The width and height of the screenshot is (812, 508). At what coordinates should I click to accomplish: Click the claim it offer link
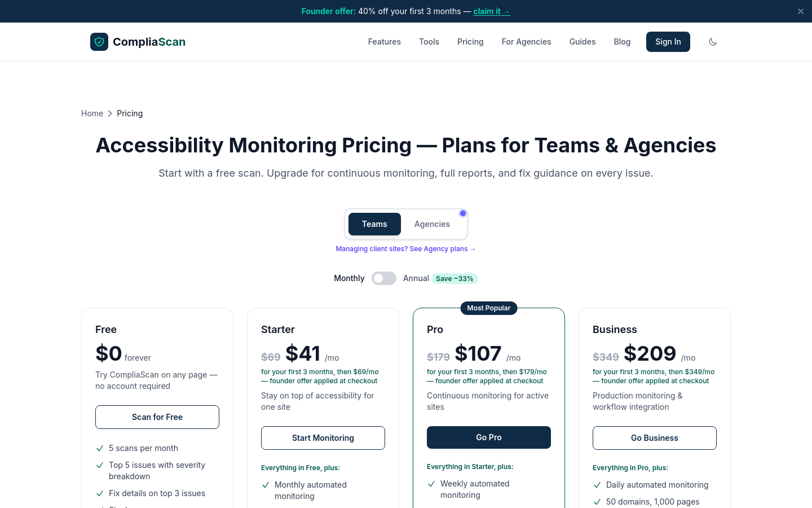coord(492,11)
